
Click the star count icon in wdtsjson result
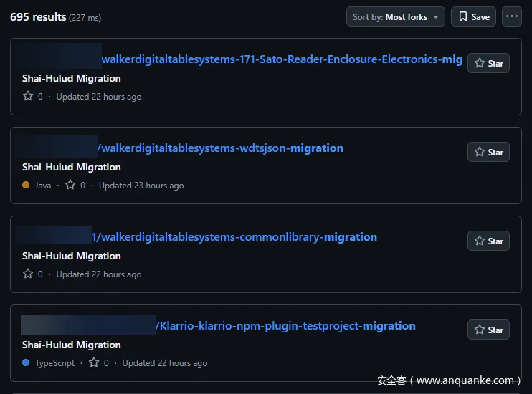click(x=70, y=185)
